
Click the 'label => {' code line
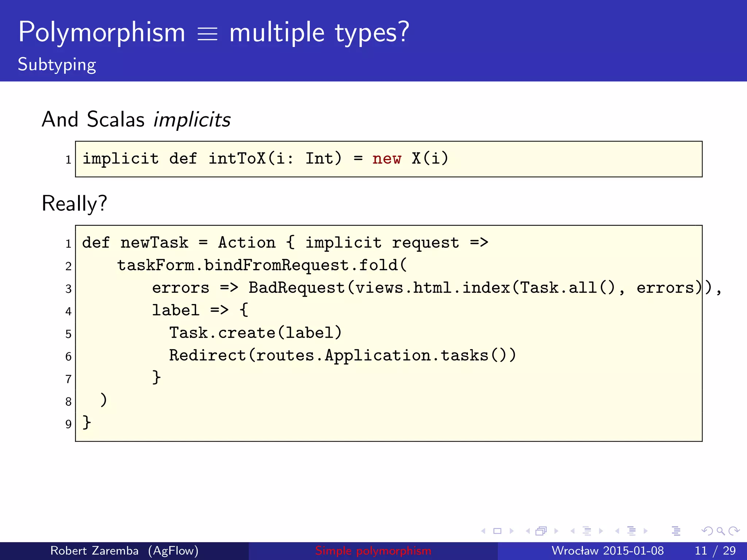[200, 310]
